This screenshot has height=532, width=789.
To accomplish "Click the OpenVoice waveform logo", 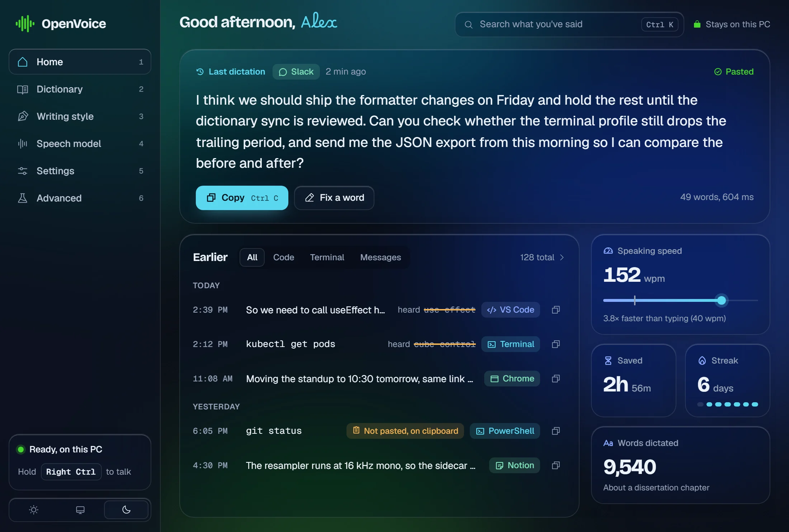I will click(25, 24).
